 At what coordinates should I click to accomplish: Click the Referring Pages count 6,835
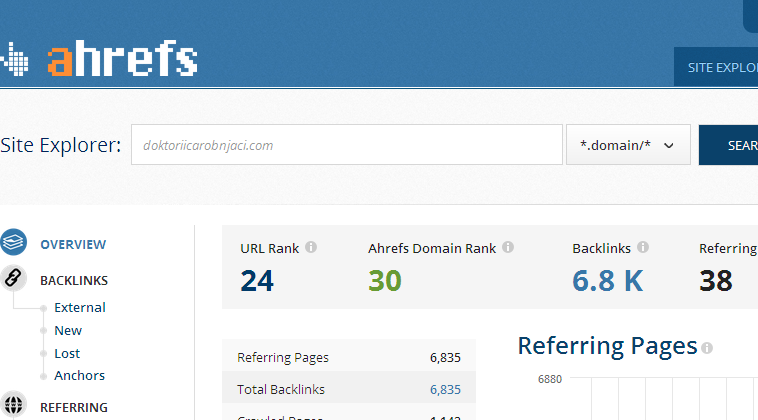[x=445, y=358]
